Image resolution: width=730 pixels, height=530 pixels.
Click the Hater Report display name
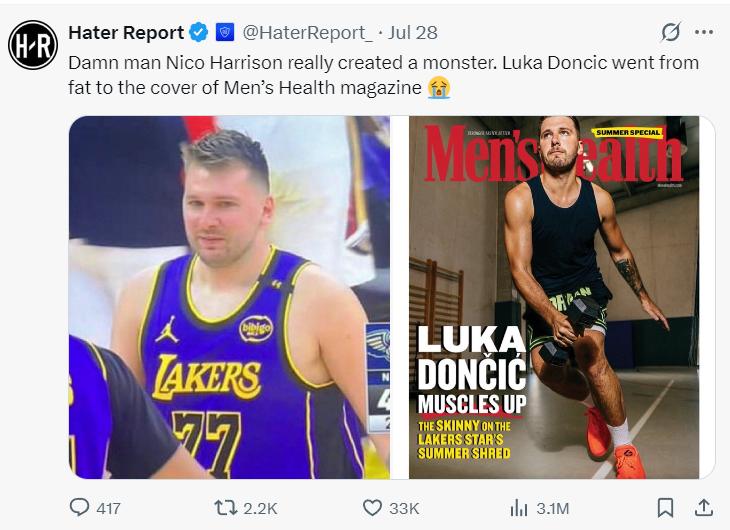pos(126,33)
